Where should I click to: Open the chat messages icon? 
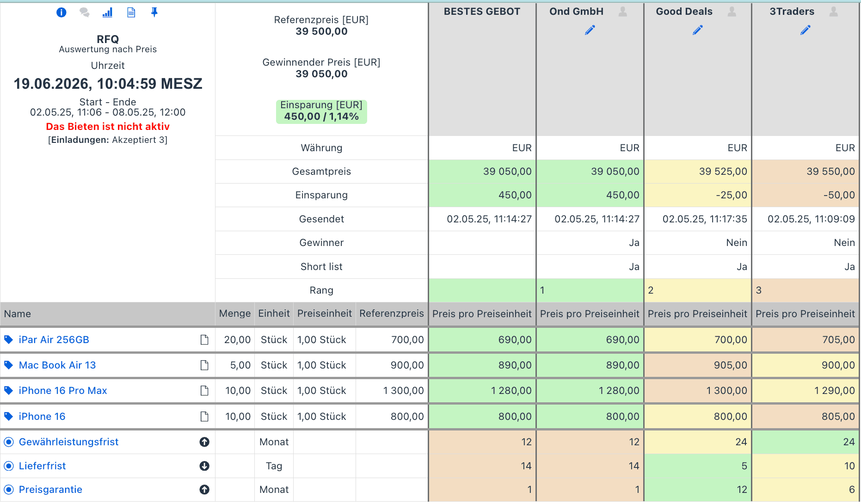click(84, 12)
